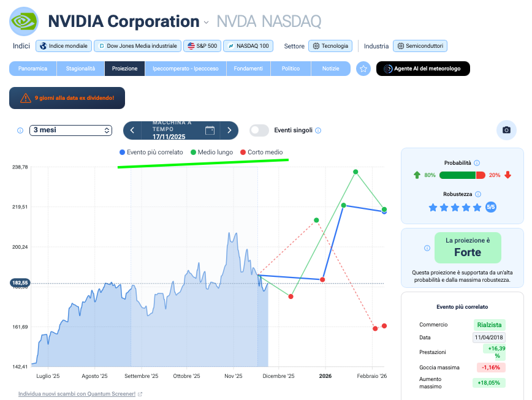Click the star favorite icon
532x400 pixels.
(363, 69)
